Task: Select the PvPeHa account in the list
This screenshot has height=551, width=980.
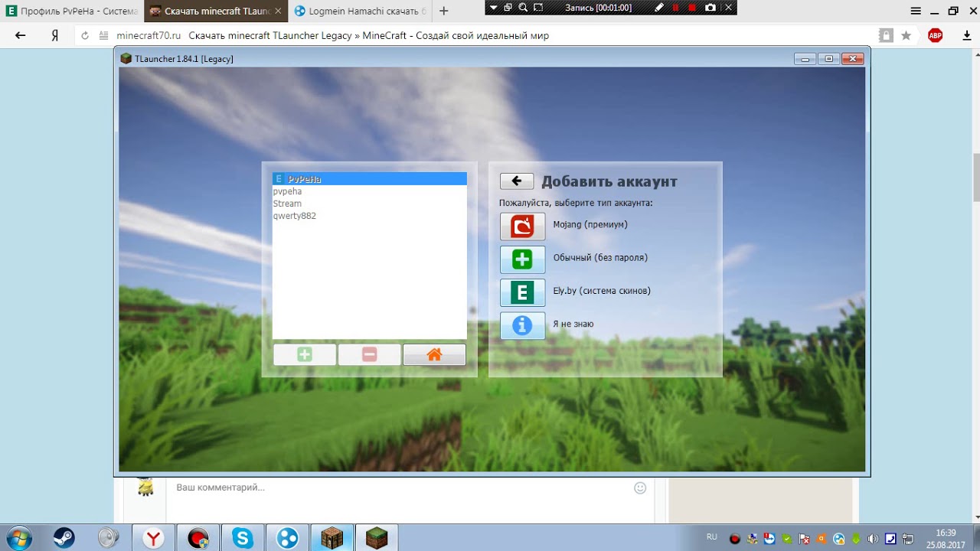Action: coord(369,179)
